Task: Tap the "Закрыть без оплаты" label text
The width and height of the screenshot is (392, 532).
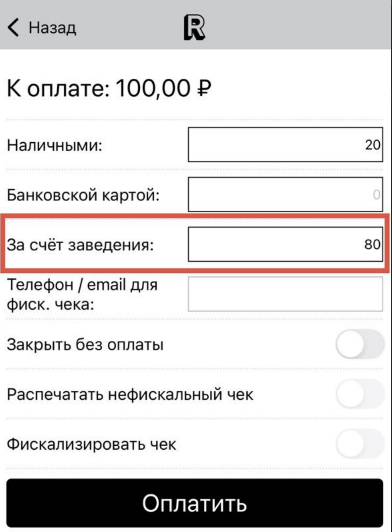Action: pyautogui.click(x=85, y=345)
